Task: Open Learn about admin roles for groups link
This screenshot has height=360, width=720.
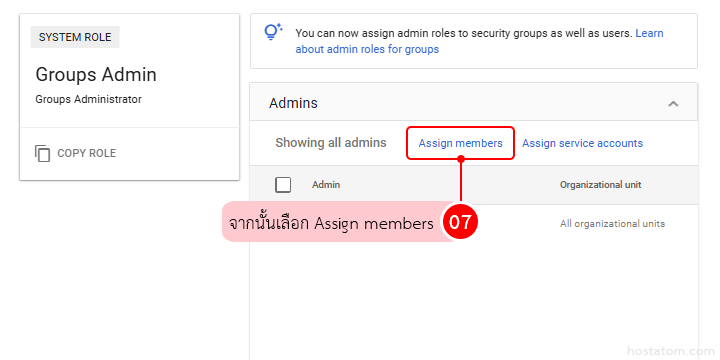Action: pos(479,41)
